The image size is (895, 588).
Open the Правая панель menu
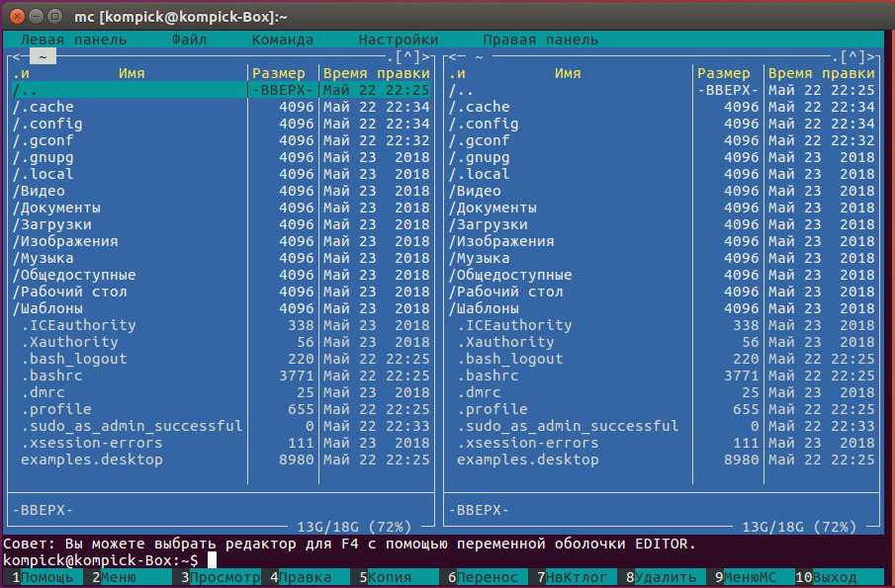(540, 40)
